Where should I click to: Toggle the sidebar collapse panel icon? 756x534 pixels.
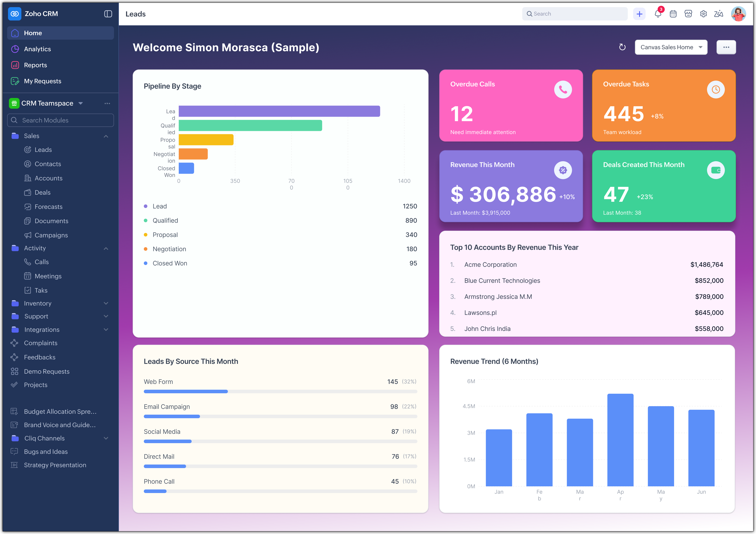(x=108, y=14)
